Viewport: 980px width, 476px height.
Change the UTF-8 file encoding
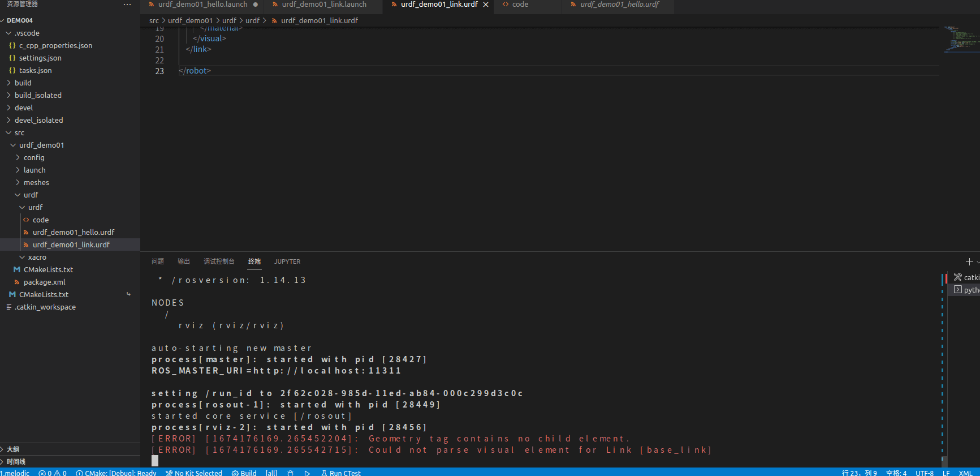pyautogui.click(x=925, y=473)
